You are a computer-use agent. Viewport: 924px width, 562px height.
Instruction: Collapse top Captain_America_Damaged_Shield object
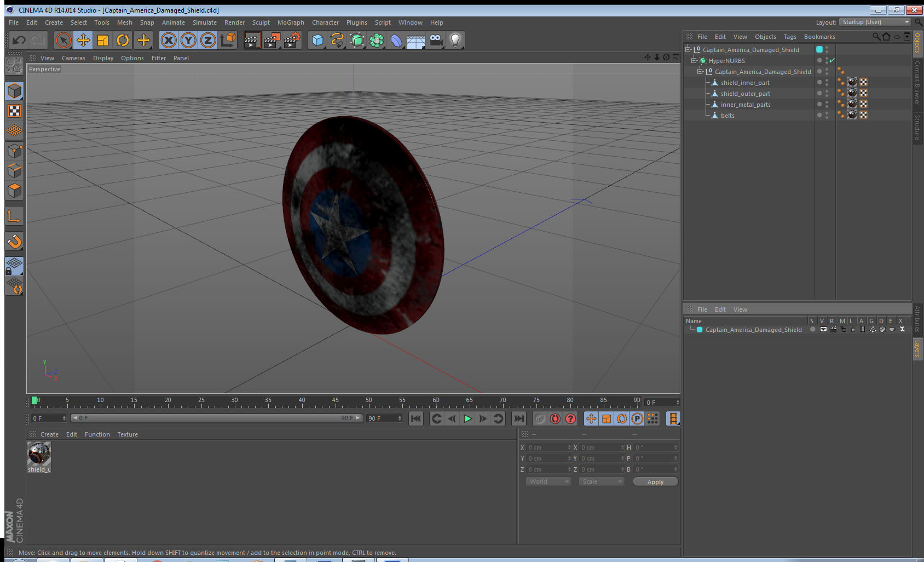688,49
